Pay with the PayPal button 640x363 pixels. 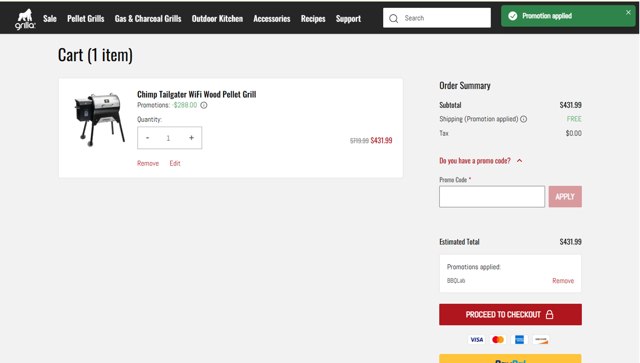[x=510, y=359]
